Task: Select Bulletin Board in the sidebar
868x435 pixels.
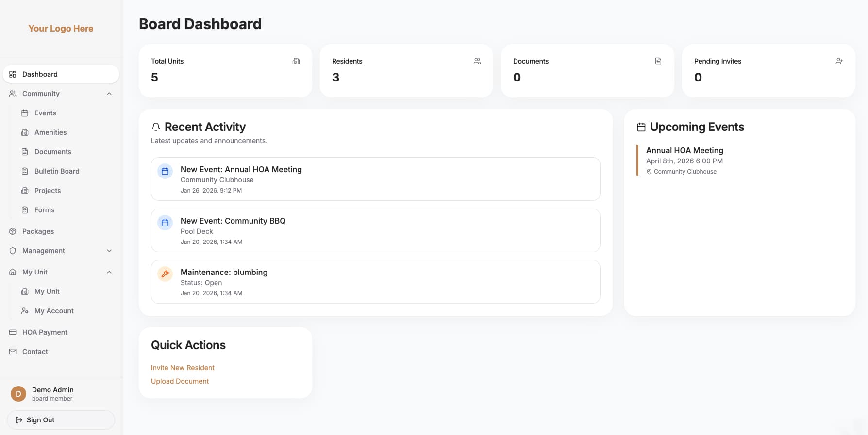Action: 57,171
